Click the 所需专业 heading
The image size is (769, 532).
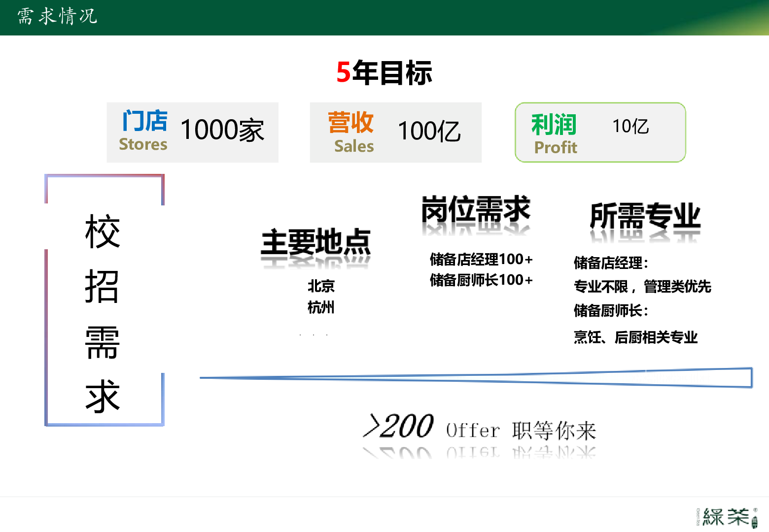[x=645, y=215]
